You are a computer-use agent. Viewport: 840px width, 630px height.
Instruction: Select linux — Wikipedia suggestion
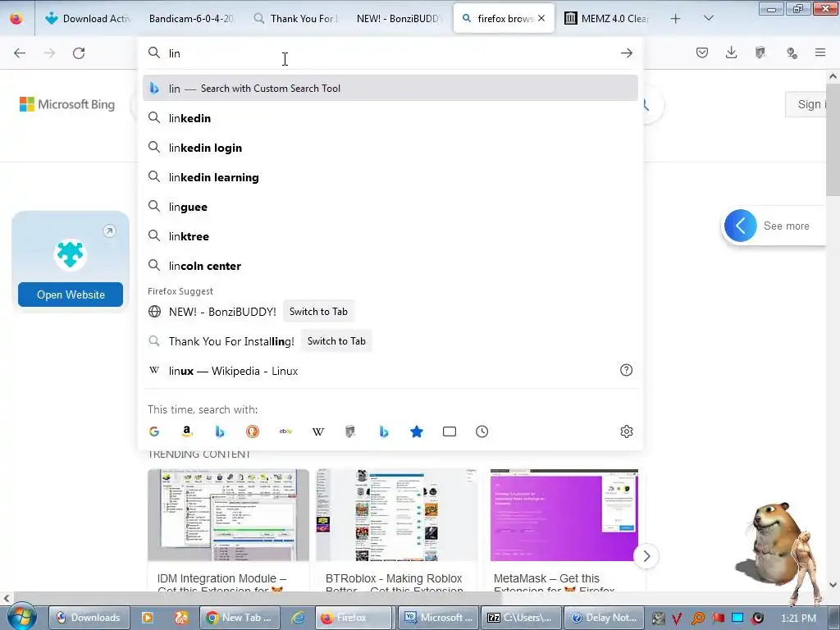click(x=390, y=371)
